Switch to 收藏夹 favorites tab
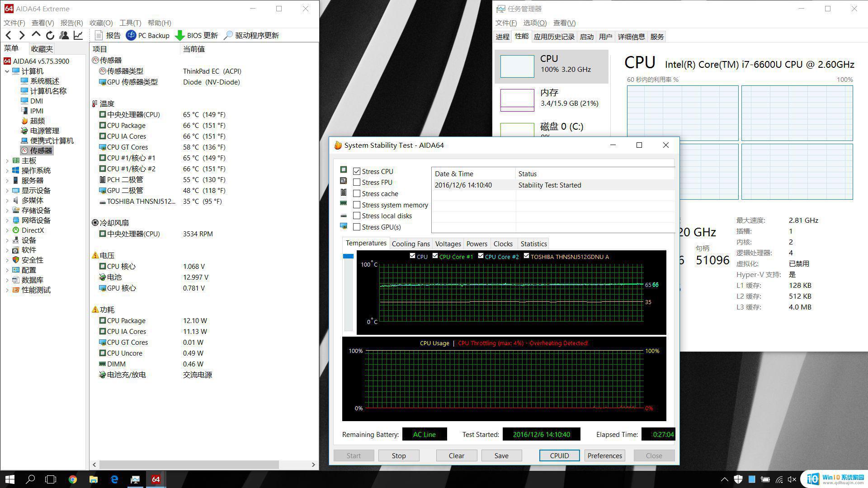The height and width of the screenshot is (488, 868). (42, 49)
